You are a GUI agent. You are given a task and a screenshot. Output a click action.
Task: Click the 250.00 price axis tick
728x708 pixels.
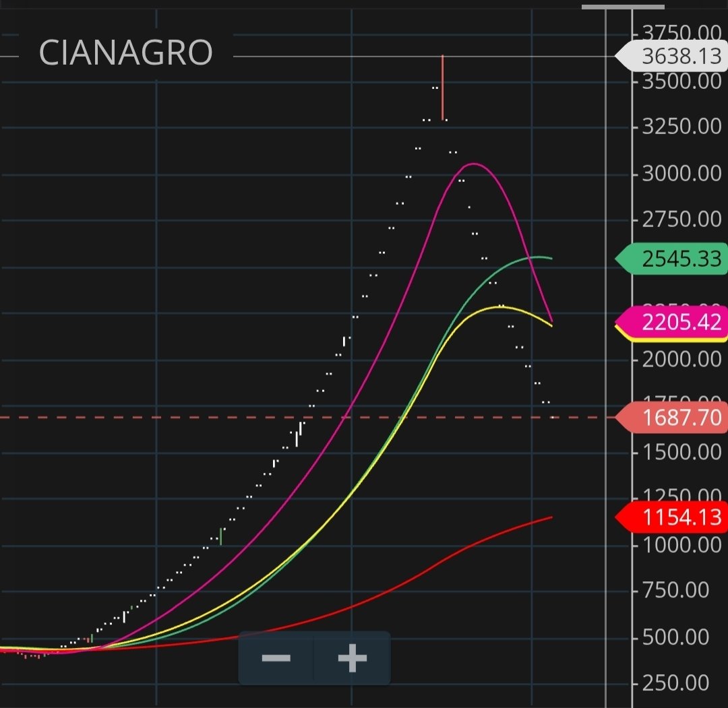pyautogui.click(x=675, y=683)
